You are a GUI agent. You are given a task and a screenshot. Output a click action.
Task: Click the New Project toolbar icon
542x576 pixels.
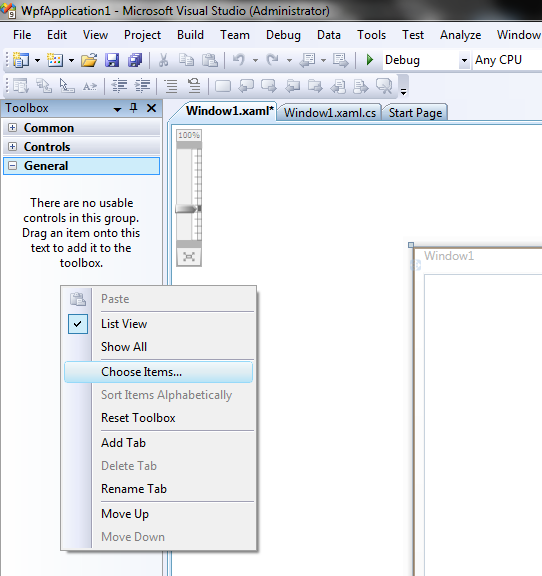(x=21, y=60)
